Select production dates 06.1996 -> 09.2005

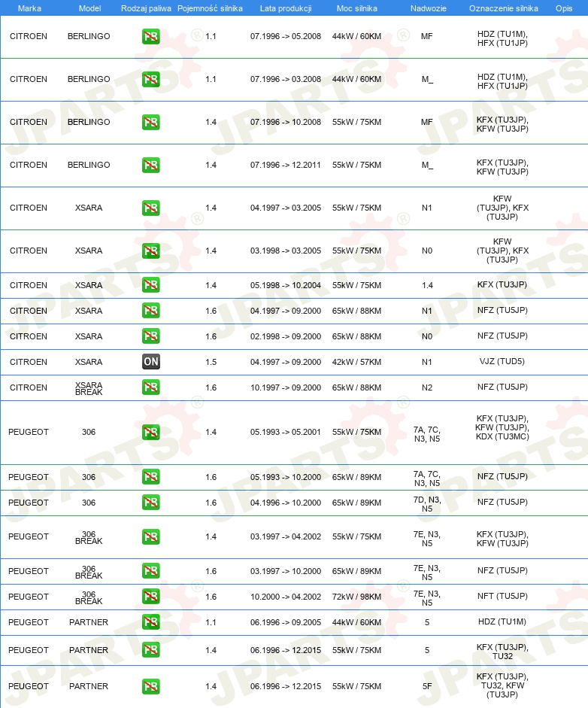(286, 622)
